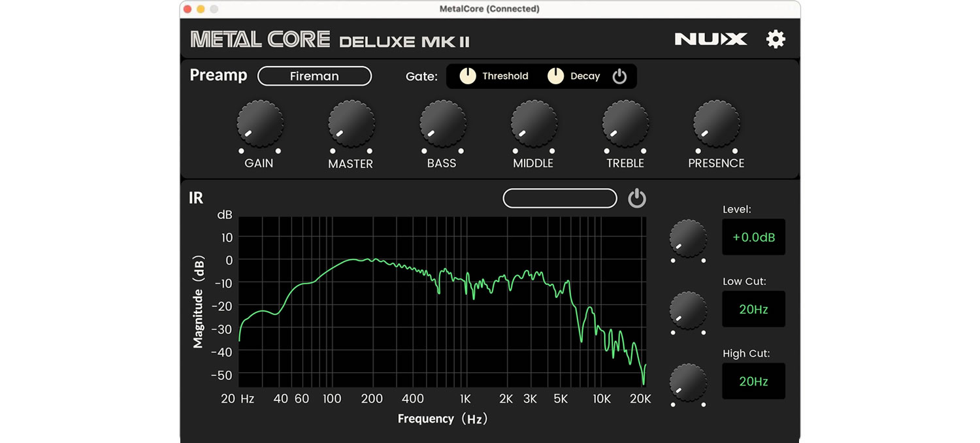Open the empty IR file selector

[x=559, y=199]
